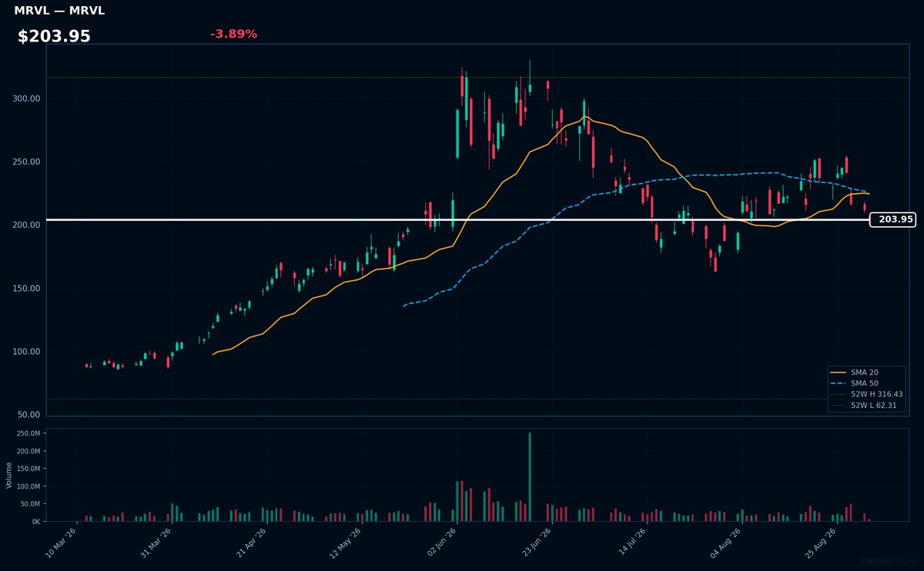This screenshot has width=924, height=571.
Task: Click the 12 May '26 date label
Action: click(x=346, y=543)
